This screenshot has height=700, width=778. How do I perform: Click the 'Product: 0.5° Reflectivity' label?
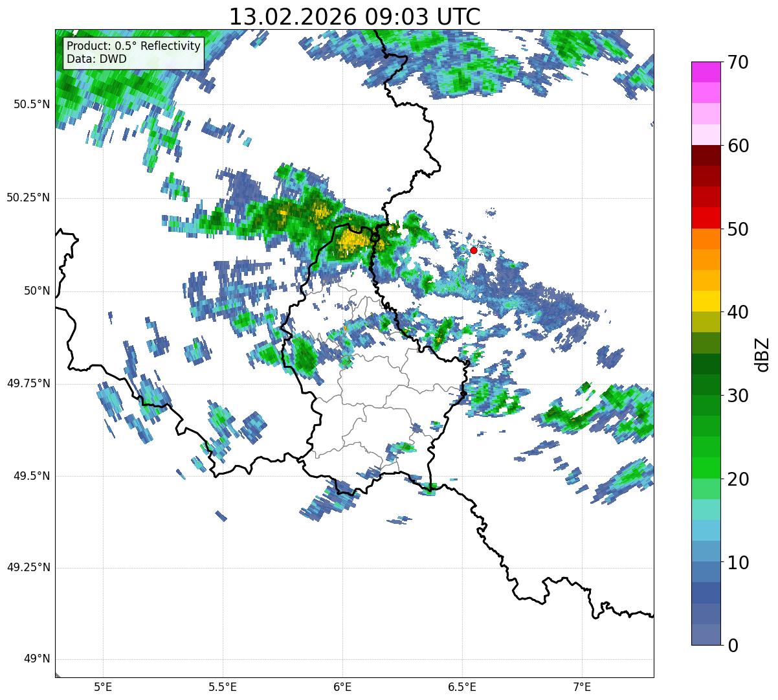pos(134,47)
